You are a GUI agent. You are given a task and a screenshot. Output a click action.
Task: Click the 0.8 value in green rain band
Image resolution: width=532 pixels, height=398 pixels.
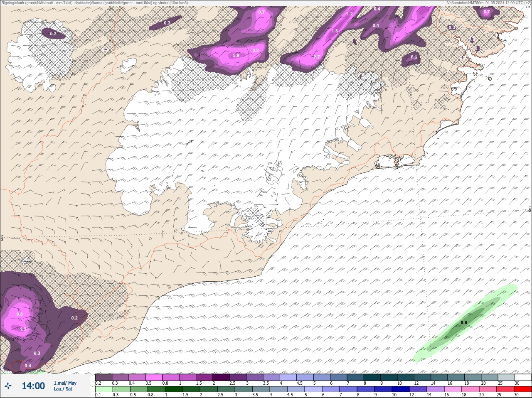click(x=464, y=323)
